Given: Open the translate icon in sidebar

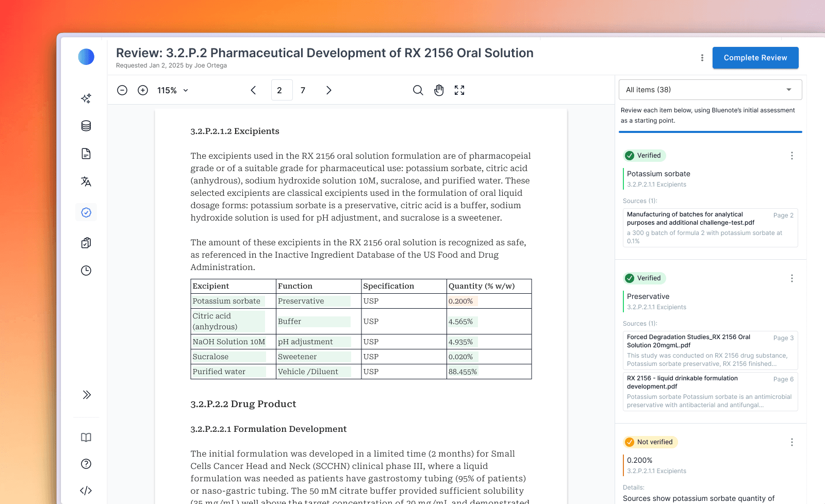Looking at the screenshot, I should click(86, 181).
